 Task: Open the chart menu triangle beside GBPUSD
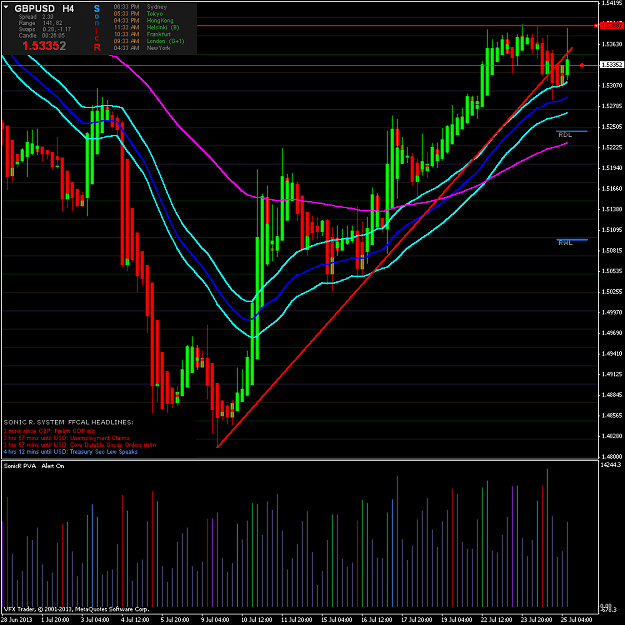point(6,7)
